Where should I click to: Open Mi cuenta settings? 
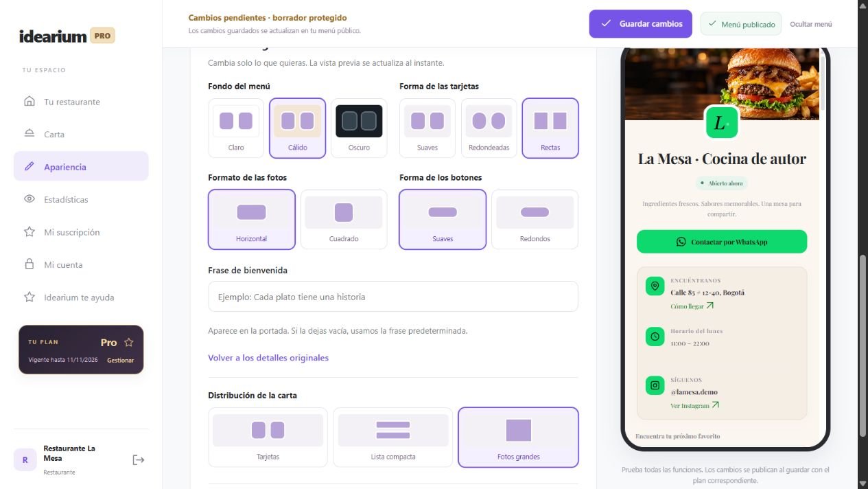pos(81,264)
